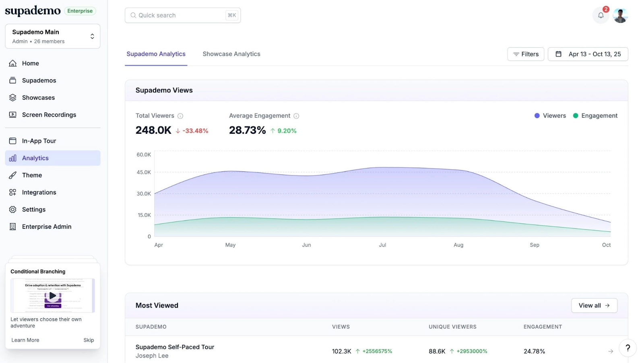Open the help question mark button
The width and height of the screenshot is (644, 363).
[627, 348]
